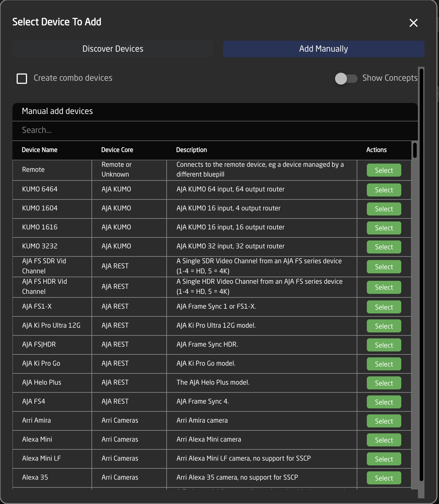
Task: Select the AJA Ki Pro Go device
Action: (384, 364)
